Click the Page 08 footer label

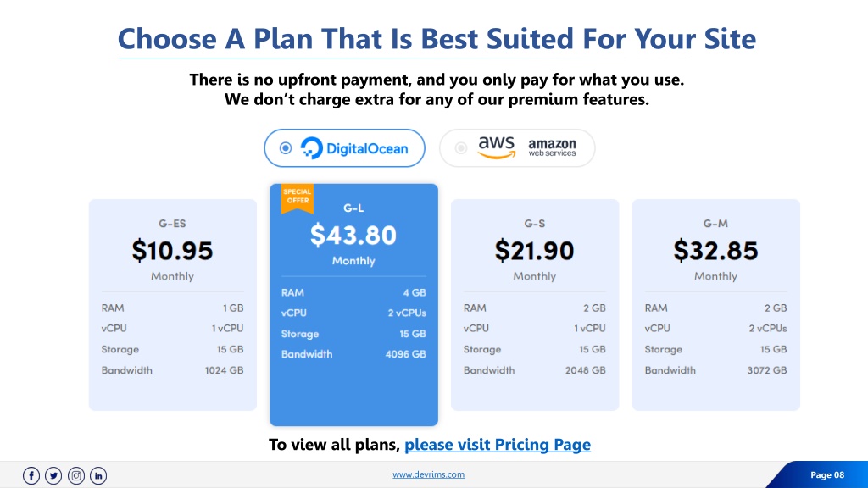click(x=827, y=474)
